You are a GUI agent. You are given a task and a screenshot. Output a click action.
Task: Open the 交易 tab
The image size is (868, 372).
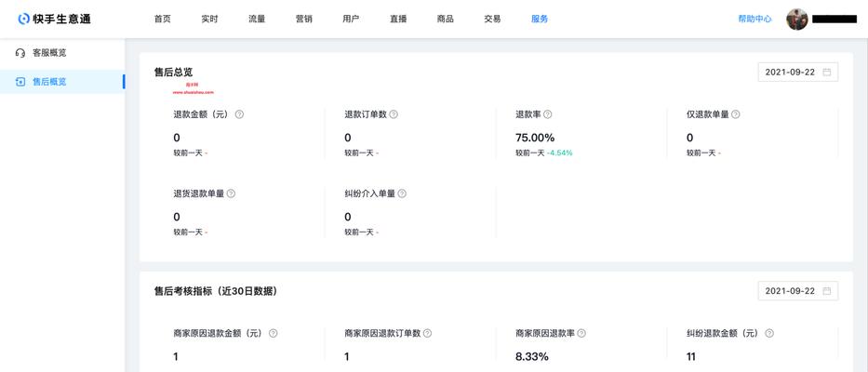492,19
